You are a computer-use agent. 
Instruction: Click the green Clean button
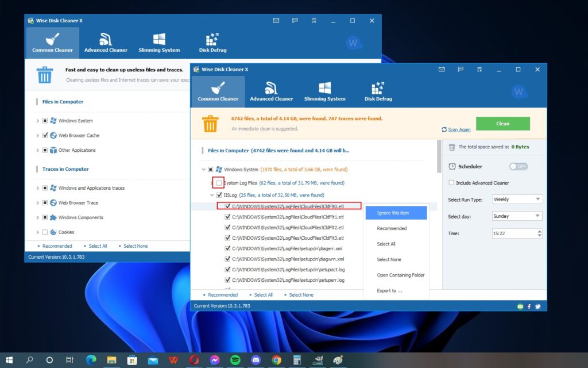tap(503, 124)
